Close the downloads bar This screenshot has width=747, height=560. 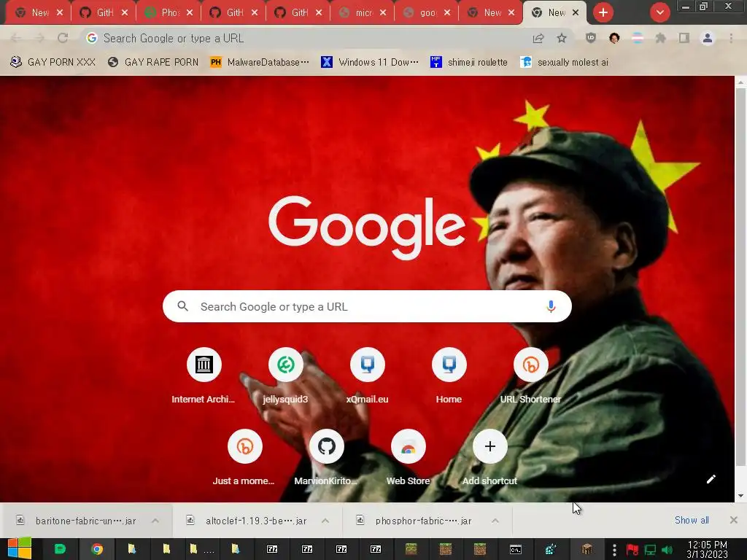[734, 520]
